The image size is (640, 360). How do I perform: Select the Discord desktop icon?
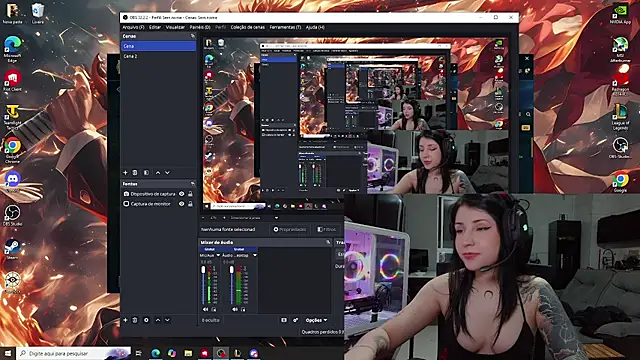point(13,182)
